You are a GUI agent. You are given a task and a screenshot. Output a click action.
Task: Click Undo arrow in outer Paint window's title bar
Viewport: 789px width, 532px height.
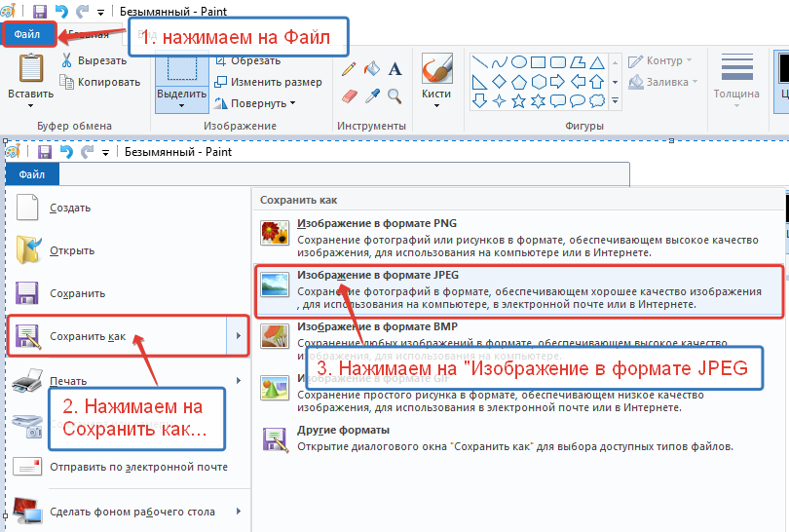[61, 11]
